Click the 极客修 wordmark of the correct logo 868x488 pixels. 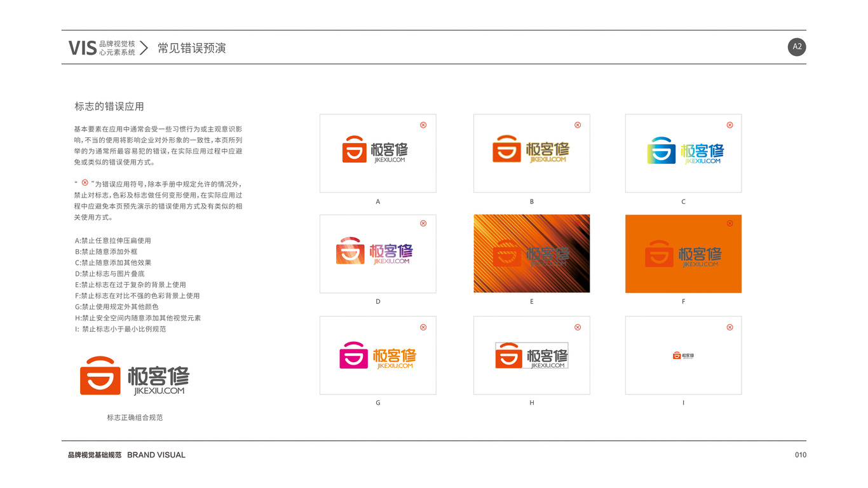(158, 376)
